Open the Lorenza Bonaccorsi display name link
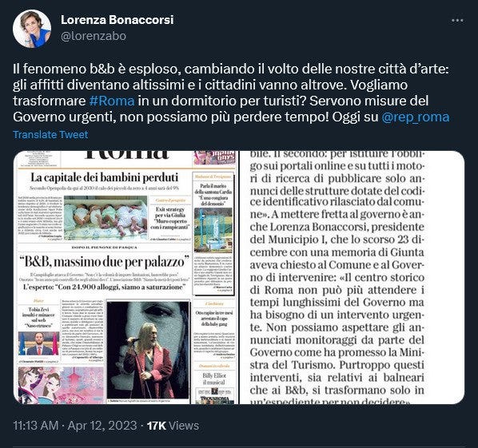 point(117,20)
